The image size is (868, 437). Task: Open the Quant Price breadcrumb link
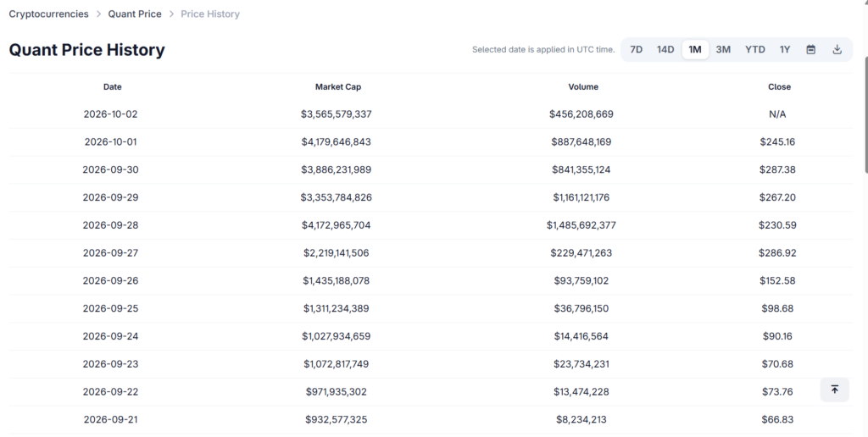[x=135, y=14]
